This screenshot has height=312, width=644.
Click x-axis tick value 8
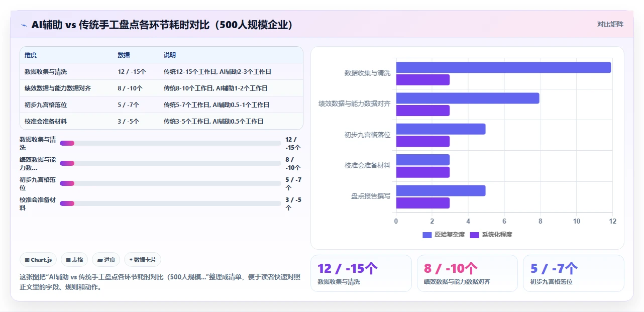[541, 221]
